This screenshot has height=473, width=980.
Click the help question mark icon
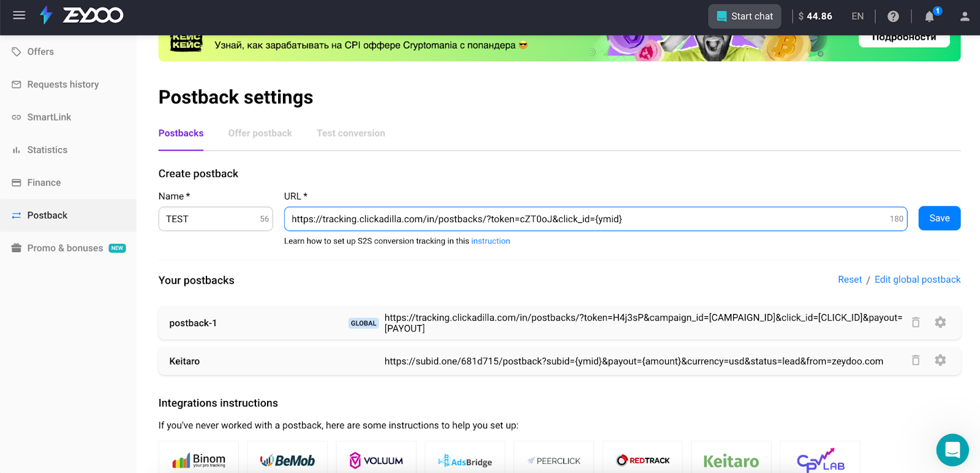pos(893,17)
